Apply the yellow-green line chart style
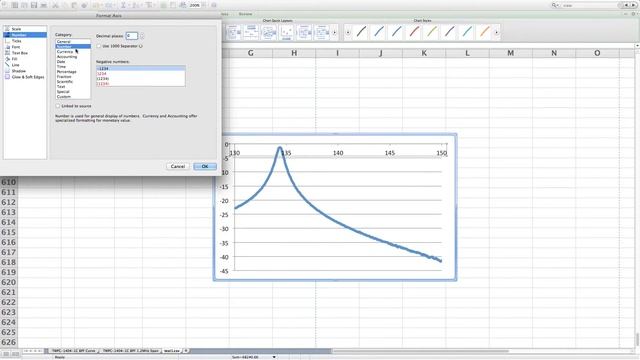Screen dimensions: 640x360 432,32
